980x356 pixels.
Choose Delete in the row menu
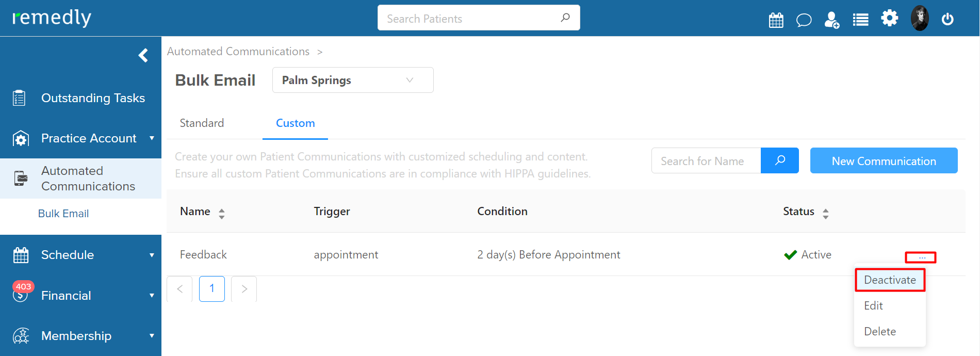pyautogui.click(x=880, y=331)
